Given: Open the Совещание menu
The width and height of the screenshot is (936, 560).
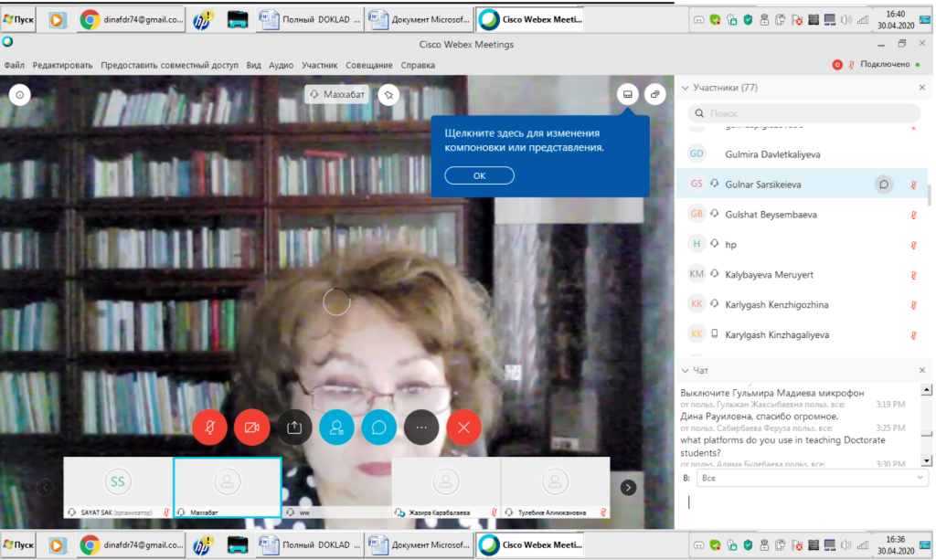Looking at the screenshot, I should [369, 65].
